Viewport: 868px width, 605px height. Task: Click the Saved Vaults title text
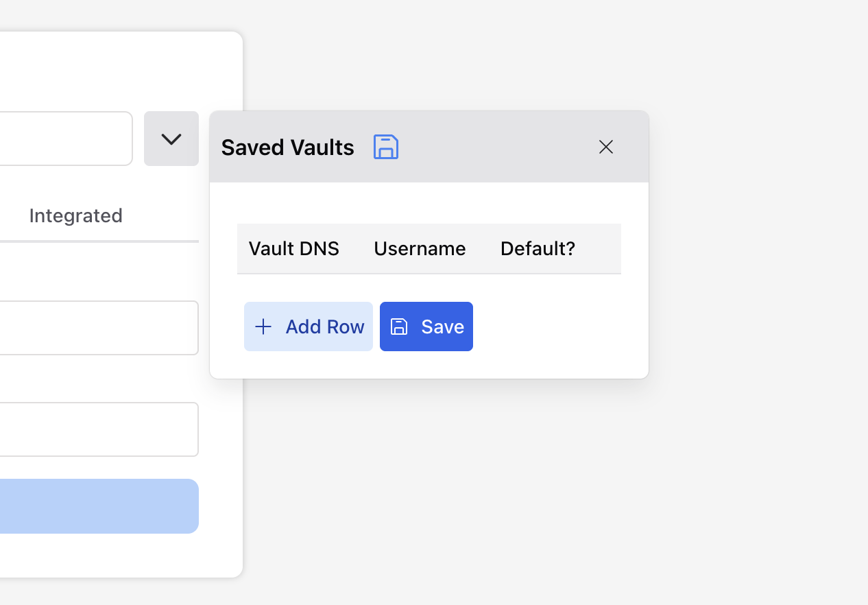(x=287, y=147)
